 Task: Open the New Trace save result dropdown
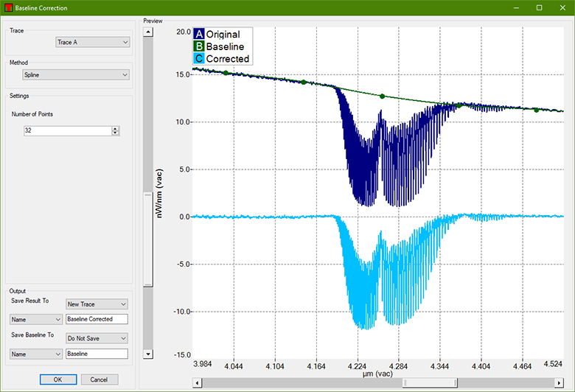pyautogui.click(x=97, y=304)
